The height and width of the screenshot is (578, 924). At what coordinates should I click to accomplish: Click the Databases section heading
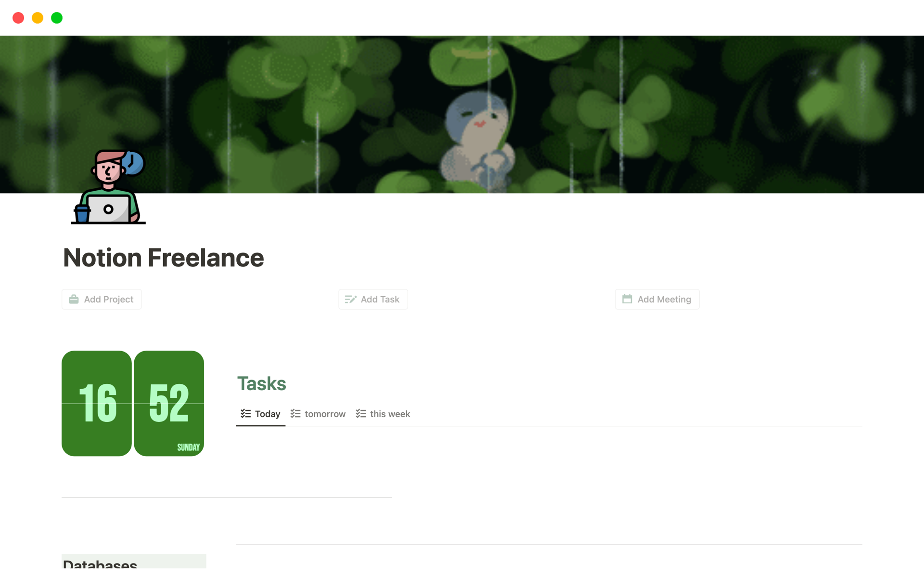[100, 564]
